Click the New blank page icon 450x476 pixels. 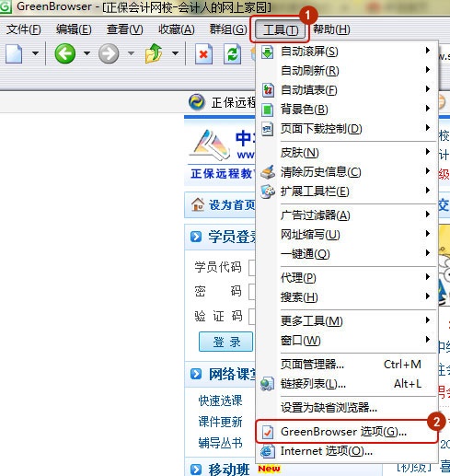pyautogui.click(x=14, y=54)
